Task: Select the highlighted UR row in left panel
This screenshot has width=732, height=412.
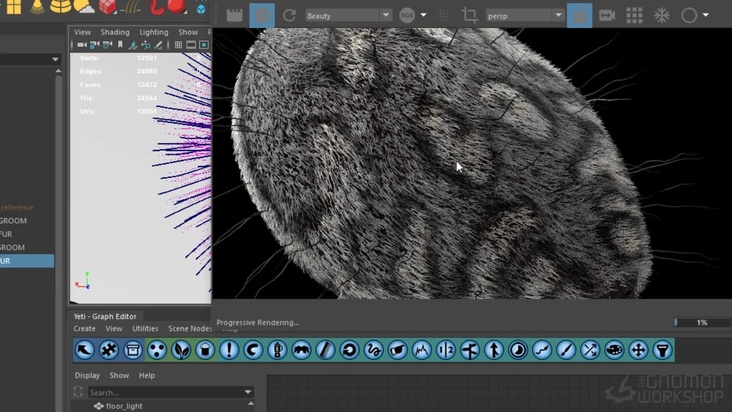Action: [x=27, y=261]
